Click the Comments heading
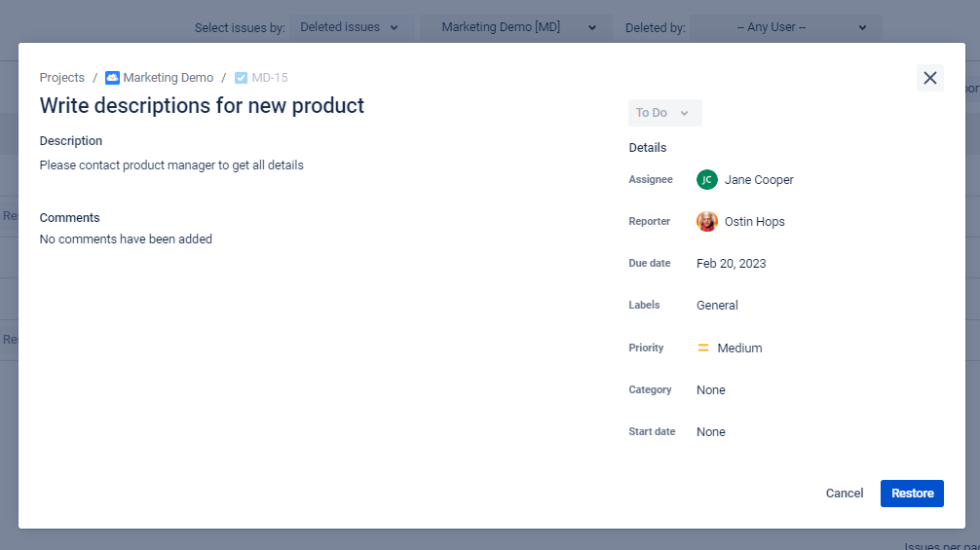The height and width of the screenshot is (550, 980). pos(69,218)
